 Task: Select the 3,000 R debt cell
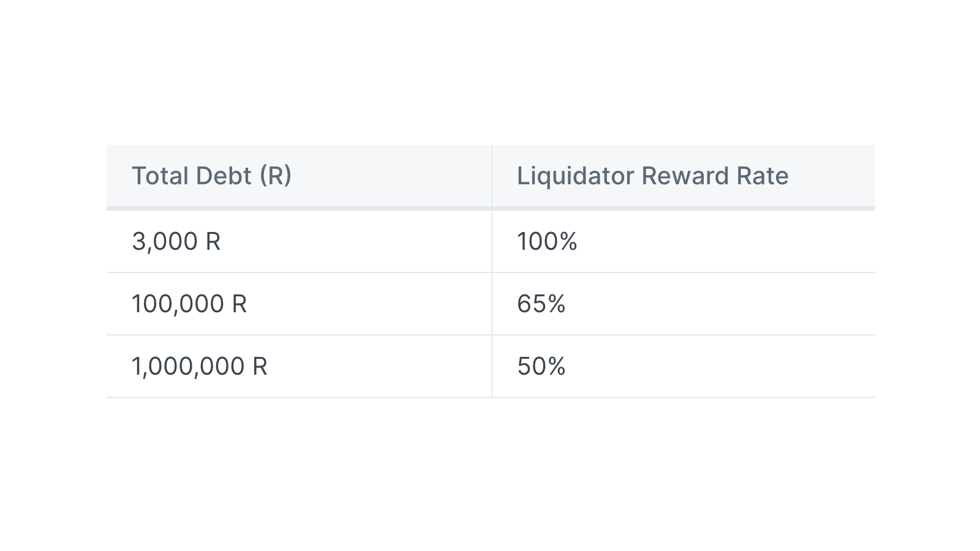pyautogui.click(x=299, y=241)
